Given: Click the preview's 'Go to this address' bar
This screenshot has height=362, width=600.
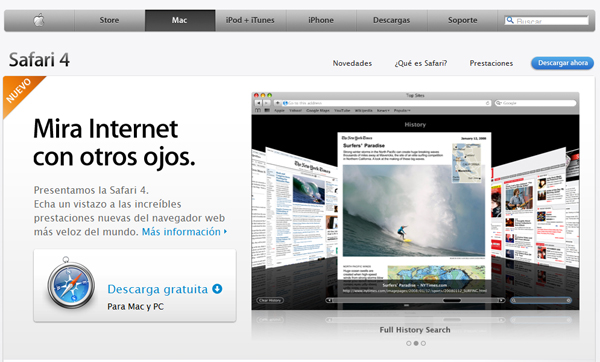Looking at the screenshot, I should point(386,103).
